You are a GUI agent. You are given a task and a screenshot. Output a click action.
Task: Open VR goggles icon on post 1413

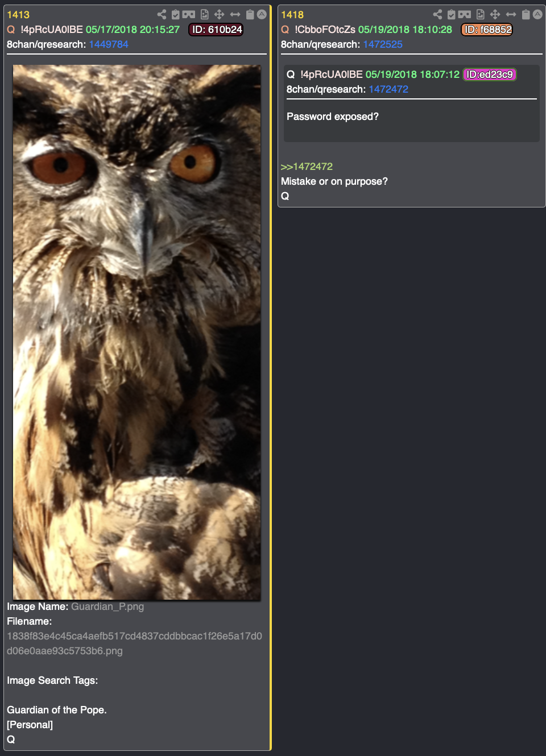point(189,14)
